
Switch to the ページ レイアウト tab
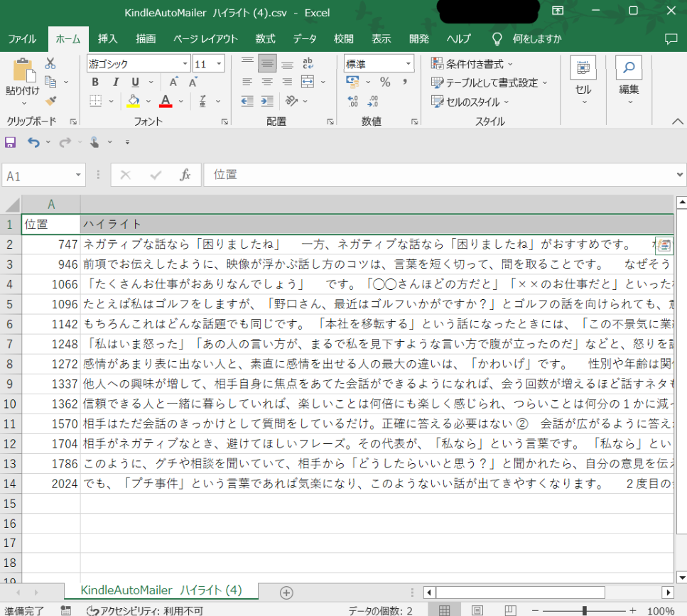tap(205, 39)
